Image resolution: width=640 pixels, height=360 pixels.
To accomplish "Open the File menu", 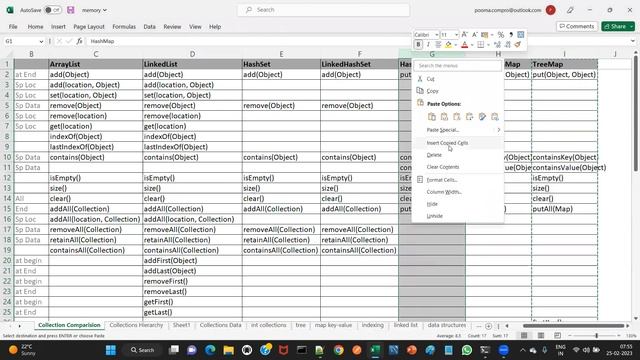I will (13, 27).
